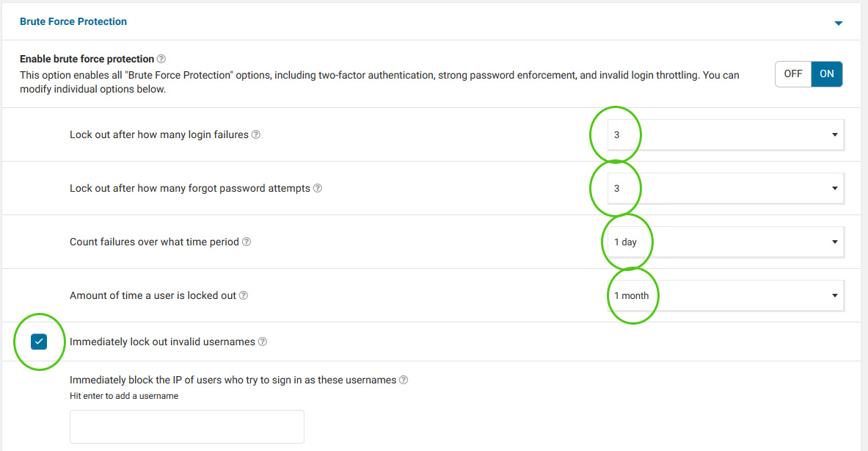The width and height of the screenshot is (868, 451).
Task: Expand the Count failures time period dropdown
Action: point(726,242)
